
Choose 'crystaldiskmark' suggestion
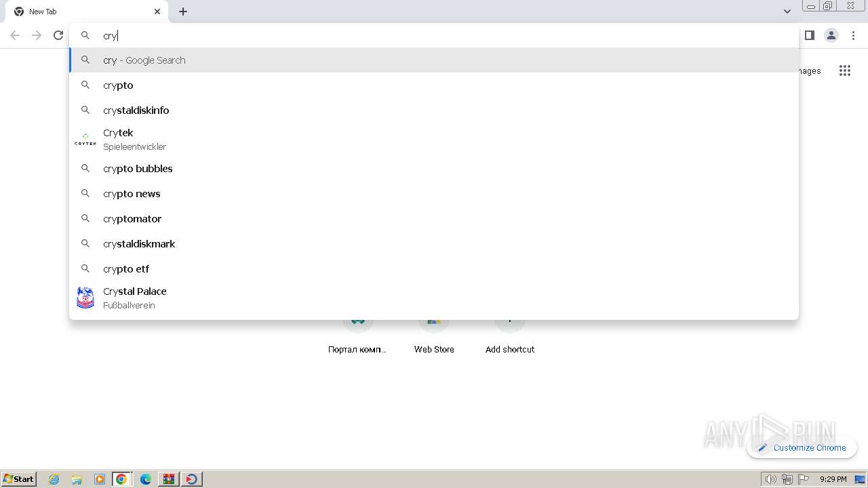pyautogui.click(x=434, y=244)
